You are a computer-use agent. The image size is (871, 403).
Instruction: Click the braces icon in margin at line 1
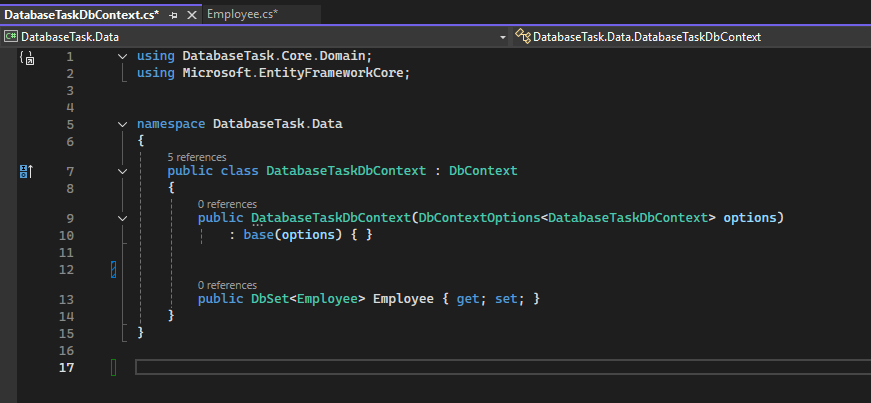pyautogui.click(x=26, y=59)
